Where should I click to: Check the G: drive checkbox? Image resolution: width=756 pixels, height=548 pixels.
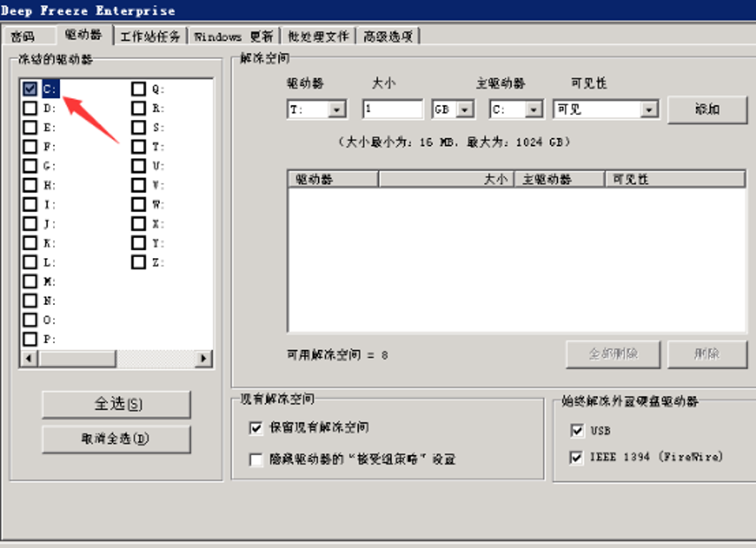click(x=30, y=166)
